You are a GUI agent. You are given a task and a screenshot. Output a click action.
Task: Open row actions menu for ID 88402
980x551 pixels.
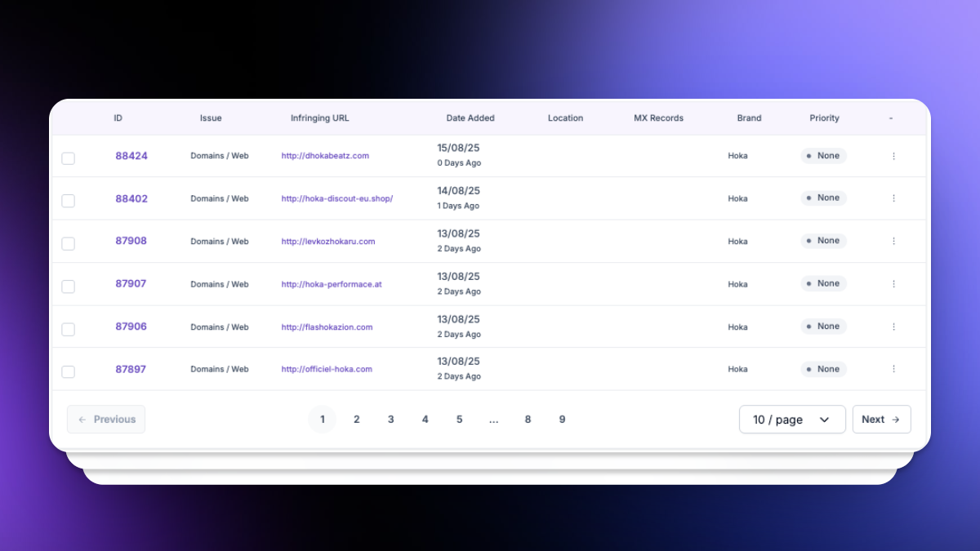(893, 198)
